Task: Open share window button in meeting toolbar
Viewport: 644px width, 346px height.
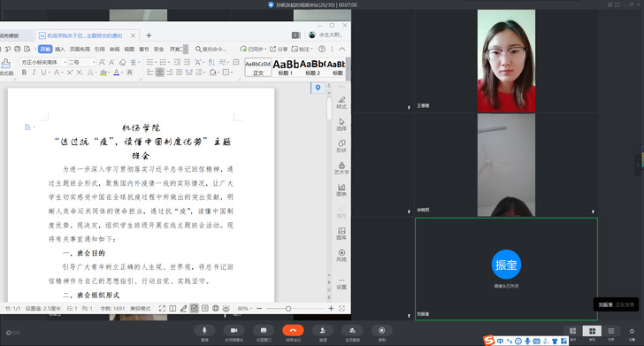Action: [264, 330]
